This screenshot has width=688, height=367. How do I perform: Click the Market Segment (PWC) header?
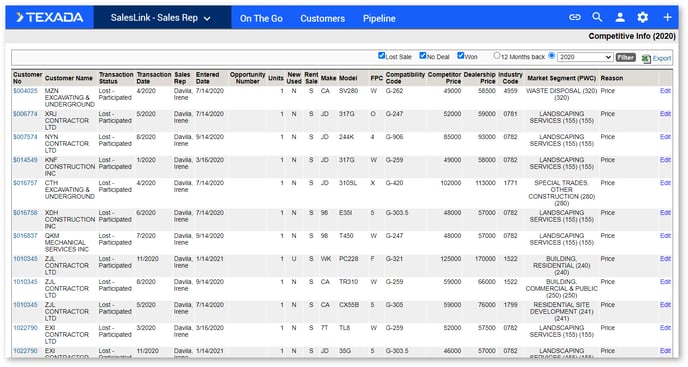click(x=562, y=78)
